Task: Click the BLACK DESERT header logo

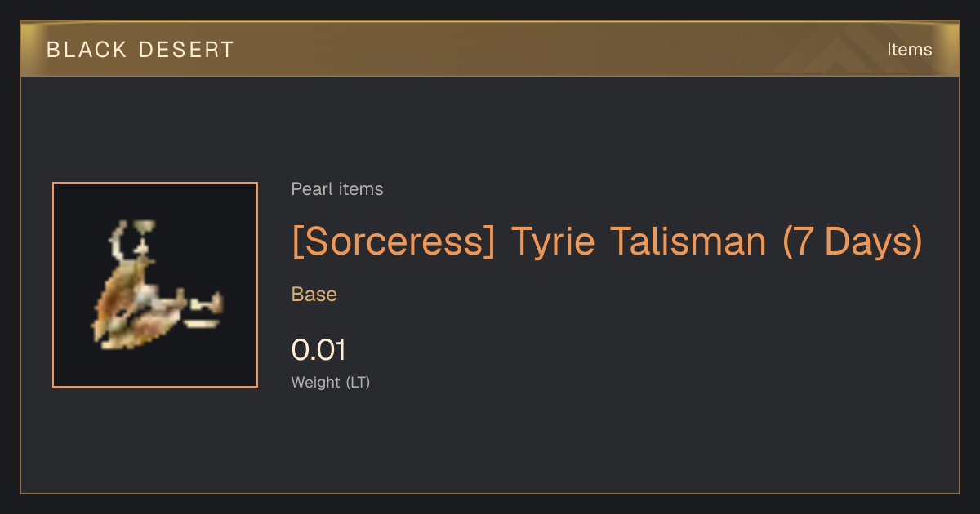Action: [x=140, y=50]
